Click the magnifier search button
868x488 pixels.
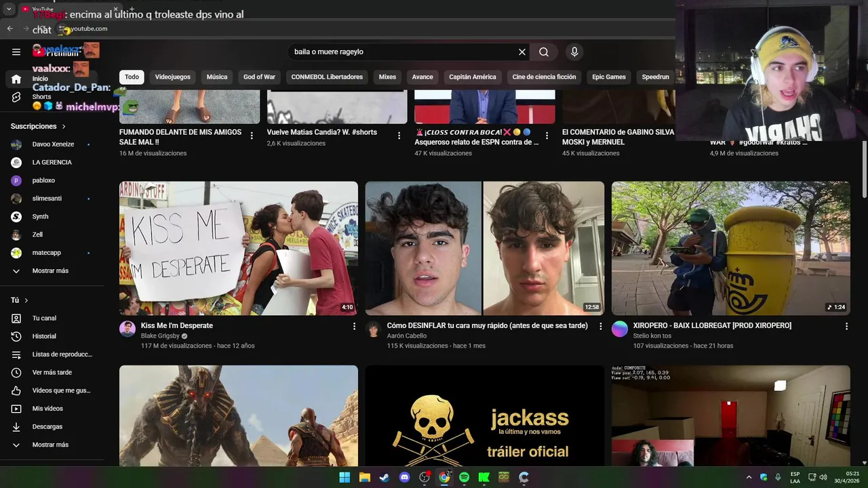click(544, 52)
